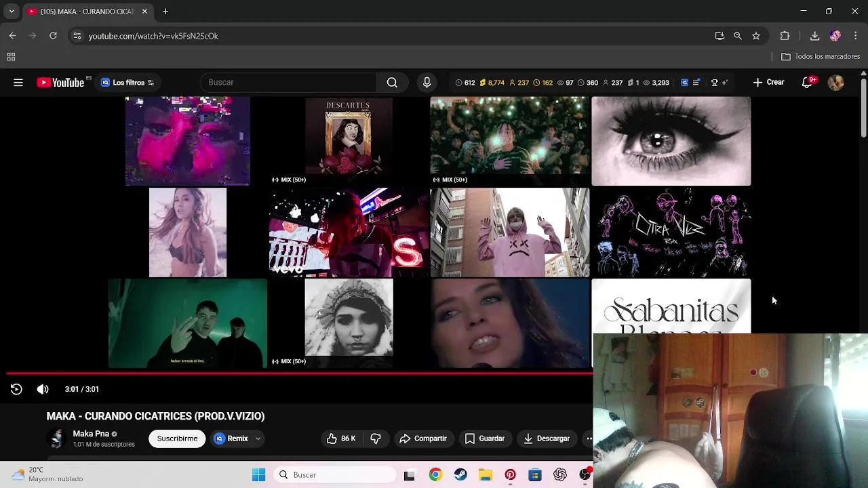
Task: Open the notifications bell
Action: point(807,83)
